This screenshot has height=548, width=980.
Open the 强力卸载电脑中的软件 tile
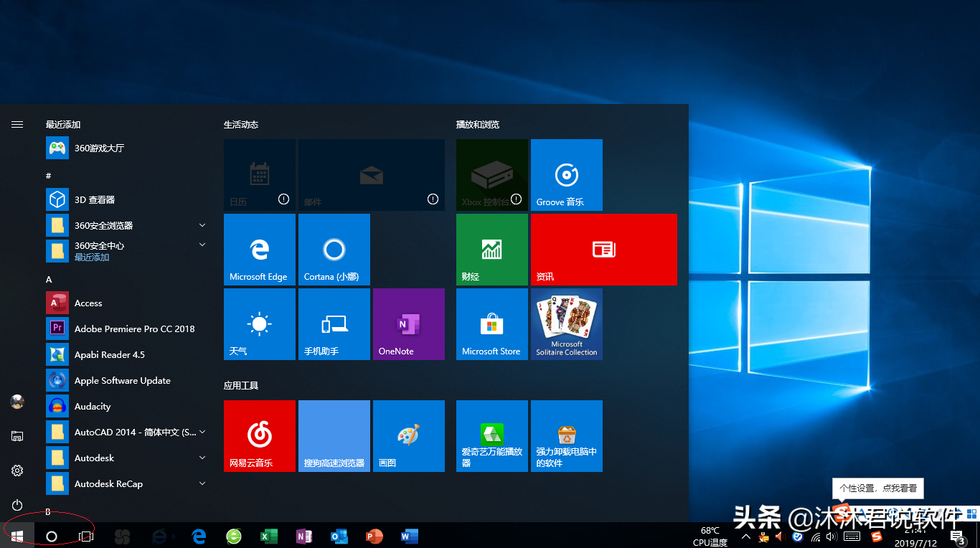coord(567,436)
